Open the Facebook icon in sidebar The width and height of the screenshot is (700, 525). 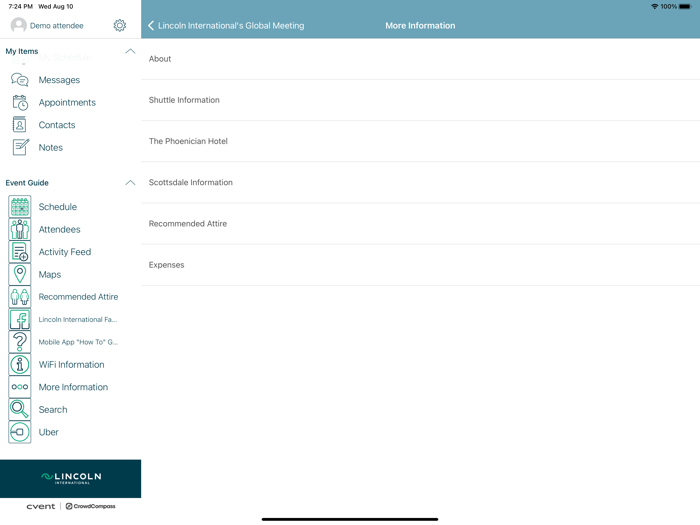click(x=20, y=320)
